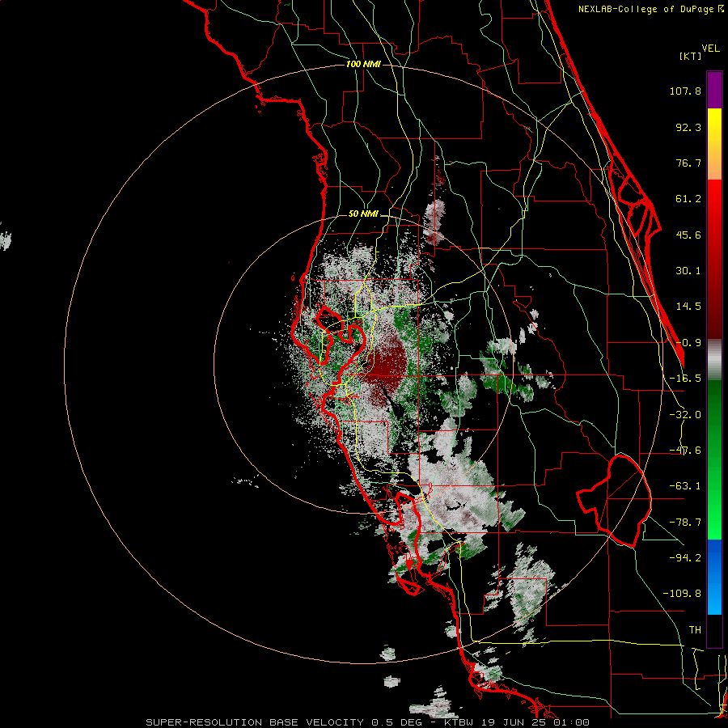Click the 14.5 velocity scale value

coord(688,307)
